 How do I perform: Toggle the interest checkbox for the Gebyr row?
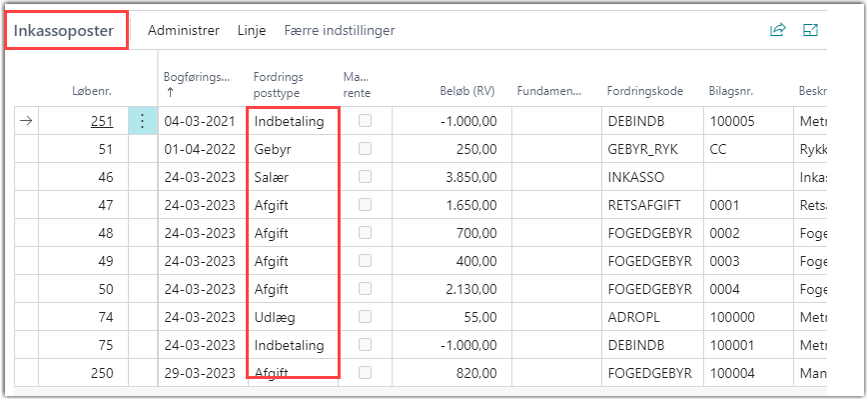365,149
